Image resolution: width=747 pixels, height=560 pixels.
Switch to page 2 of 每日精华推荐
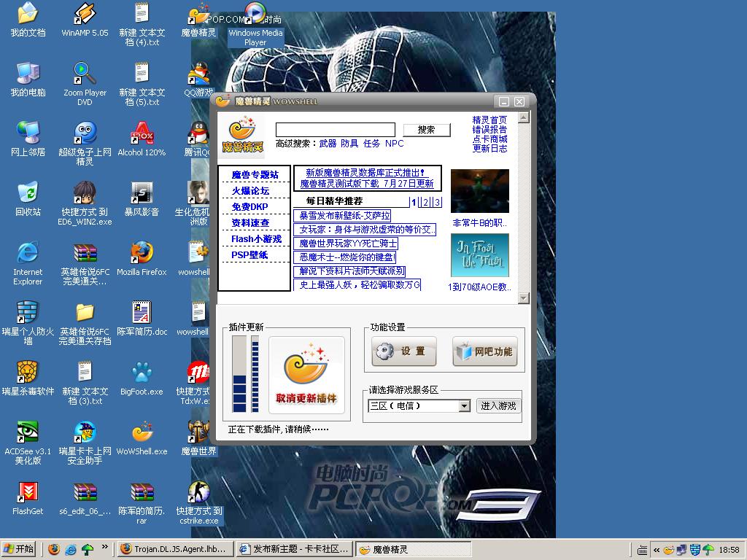[425, 202]
